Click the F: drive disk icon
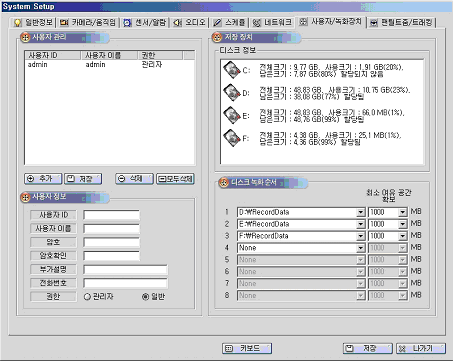The image size is (453, 361). (232, 137)
